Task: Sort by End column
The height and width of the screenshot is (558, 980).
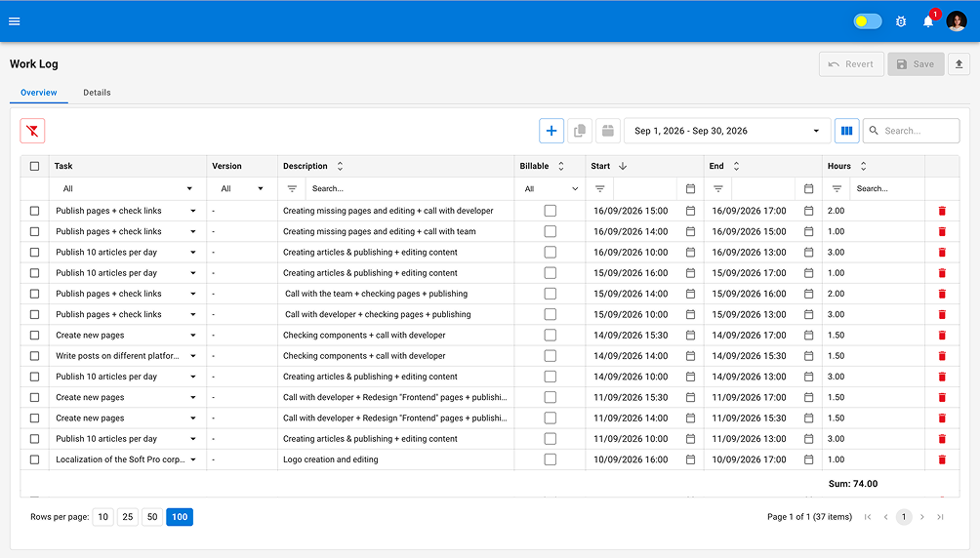Action: (736, 166)
